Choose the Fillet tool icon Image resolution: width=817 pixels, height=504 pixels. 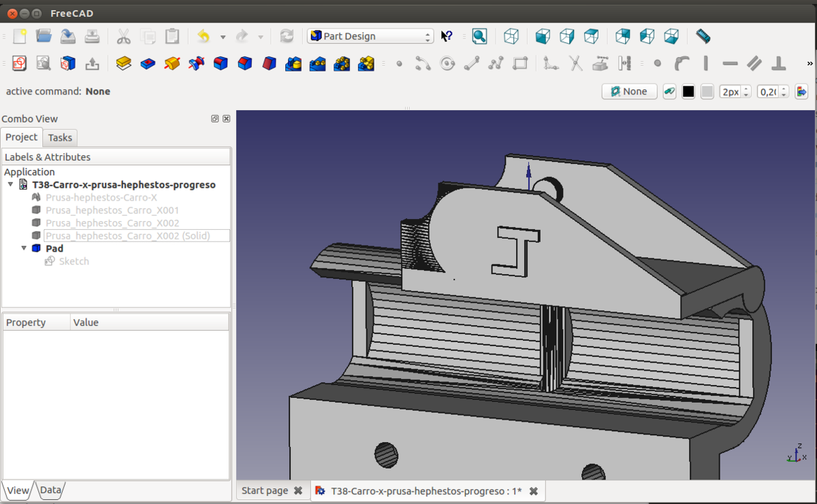221,63
